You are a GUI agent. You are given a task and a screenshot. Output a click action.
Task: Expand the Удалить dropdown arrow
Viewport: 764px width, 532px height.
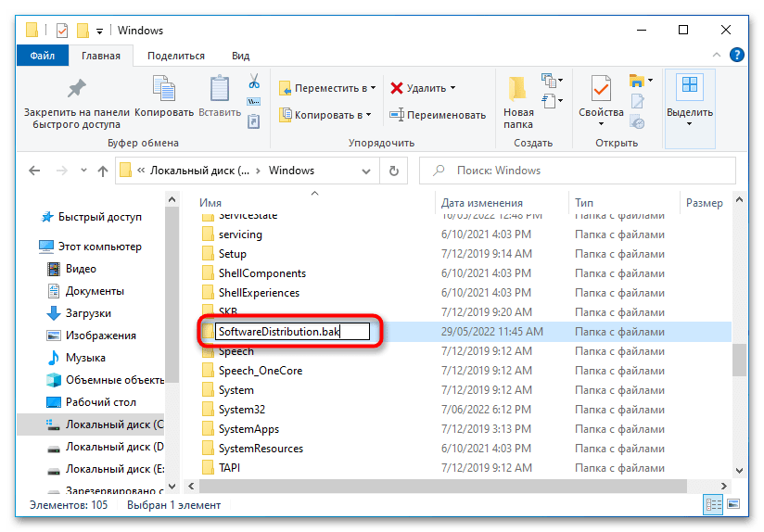click(452, 88)
